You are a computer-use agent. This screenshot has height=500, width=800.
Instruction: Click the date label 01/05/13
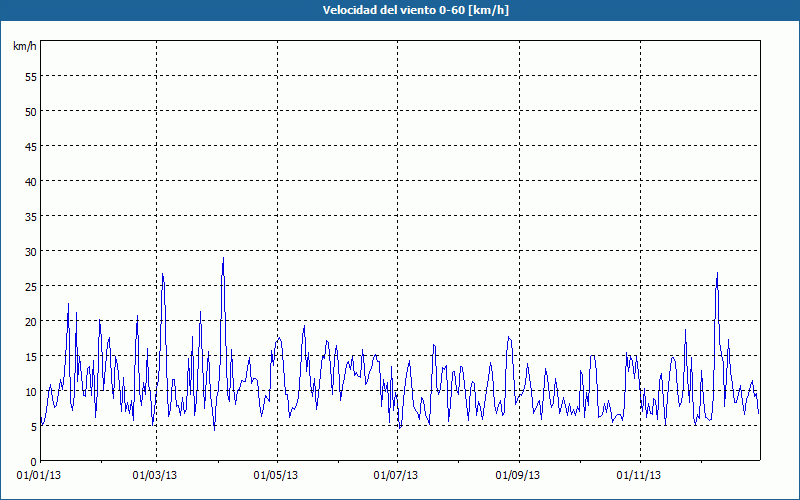(276, 476)
